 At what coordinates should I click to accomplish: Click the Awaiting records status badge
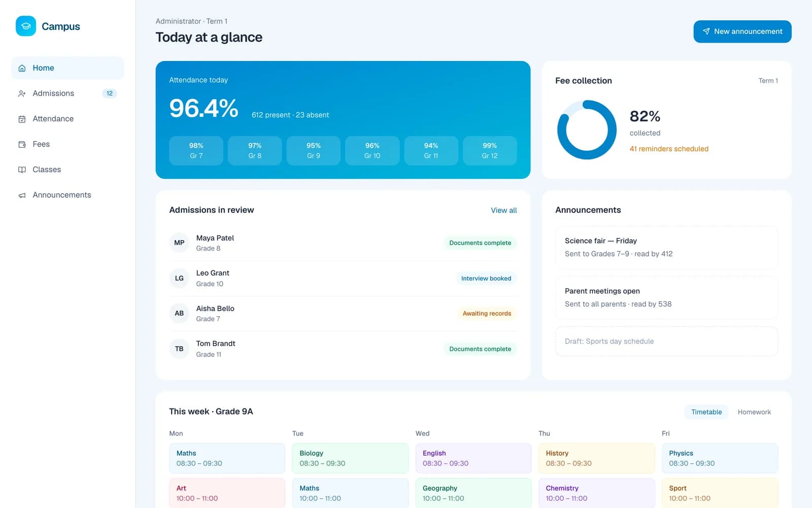(487, 313)
